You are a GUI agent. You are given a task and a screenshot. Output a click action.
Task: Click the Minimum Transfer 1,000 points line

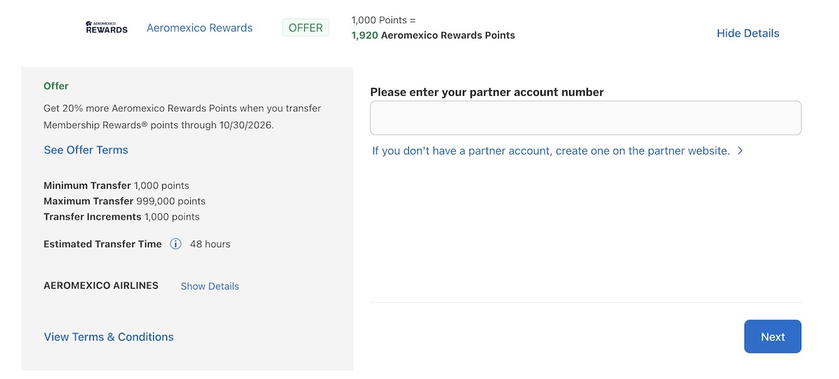(116, 186)
